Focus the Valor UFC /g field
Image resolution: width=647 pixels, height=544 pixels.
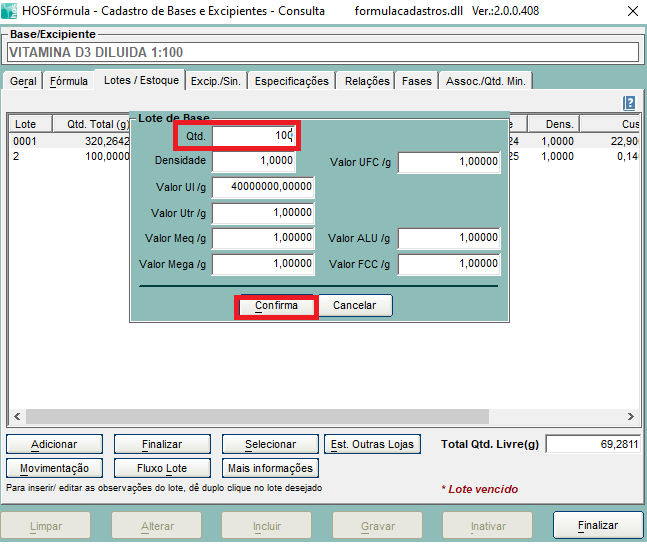(449, 161)
